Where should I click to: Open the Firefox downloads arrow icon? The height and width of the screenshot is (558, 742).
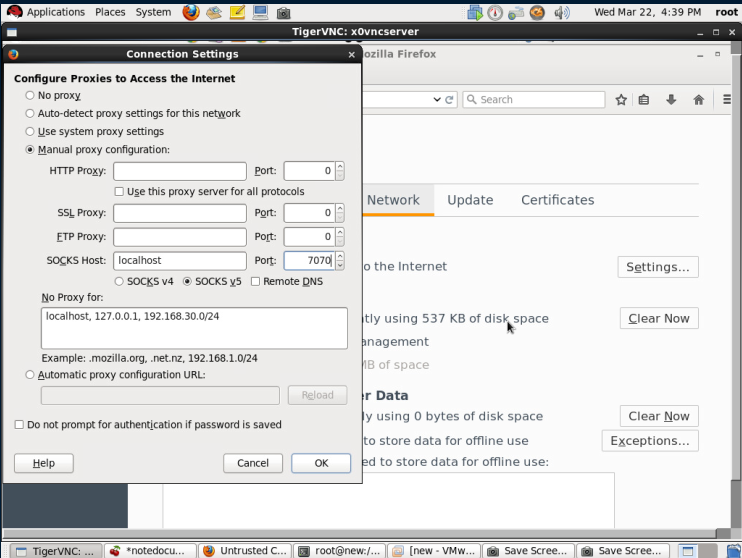coord(671,99)
